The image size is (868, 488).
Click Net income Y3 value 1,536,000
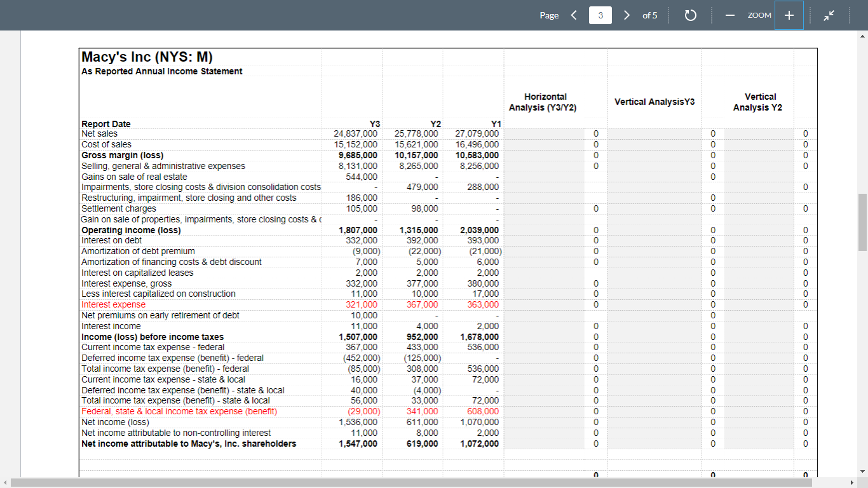pos(358,422)
